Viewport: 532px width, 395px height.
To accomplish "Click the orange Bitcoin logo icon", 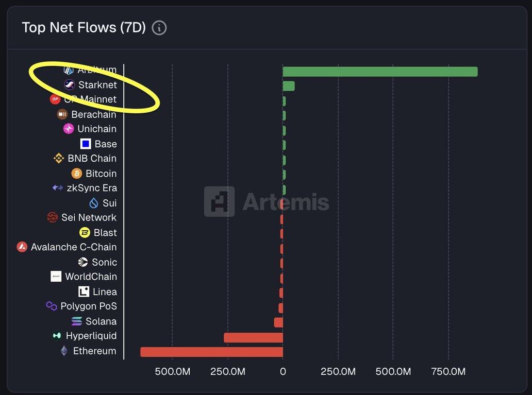I will point(77,174).
